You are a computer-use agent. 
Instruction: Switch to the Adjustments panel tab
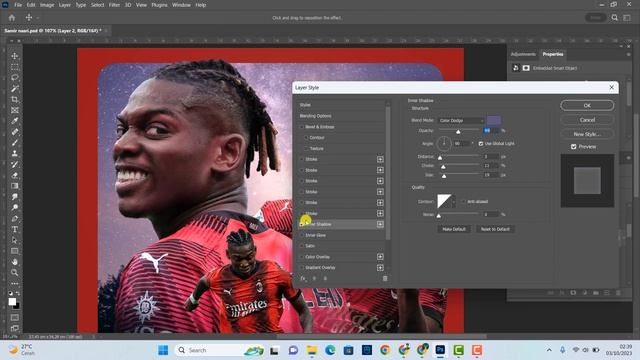(523, 54)
